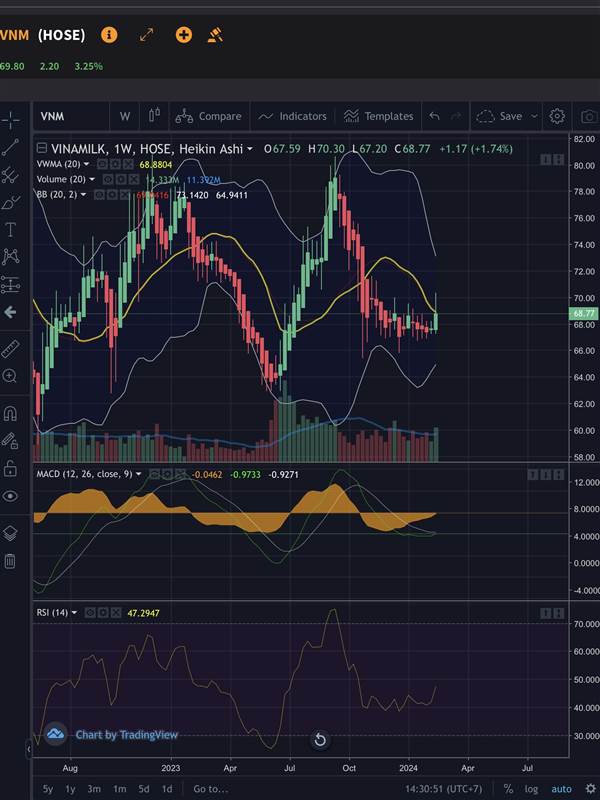Select the brush drawing tool
This screenshot has height=800, width=600.
tap(10, 203)
